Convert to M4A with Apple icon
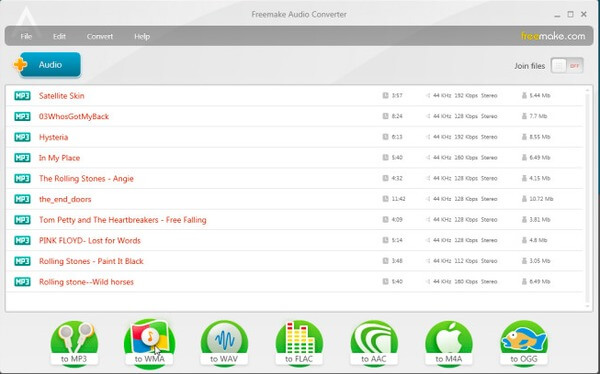The height and width of the screenshot is (374, 600). click(x=449, y=343)
